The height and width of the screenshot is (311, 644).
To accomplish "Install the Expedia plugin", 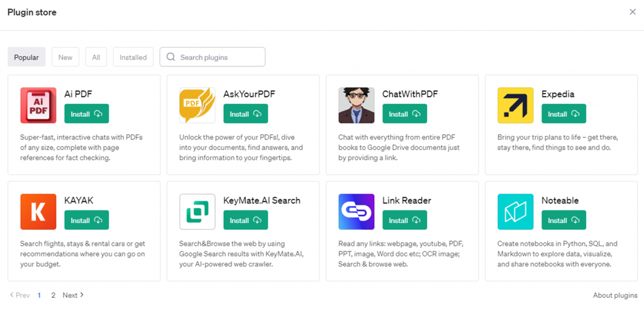I will (563, 114).
